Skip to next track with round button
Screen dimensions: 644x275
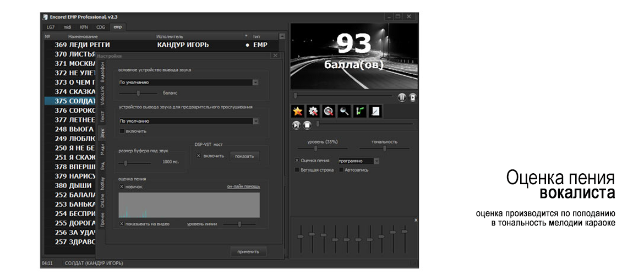coord(297,125)
